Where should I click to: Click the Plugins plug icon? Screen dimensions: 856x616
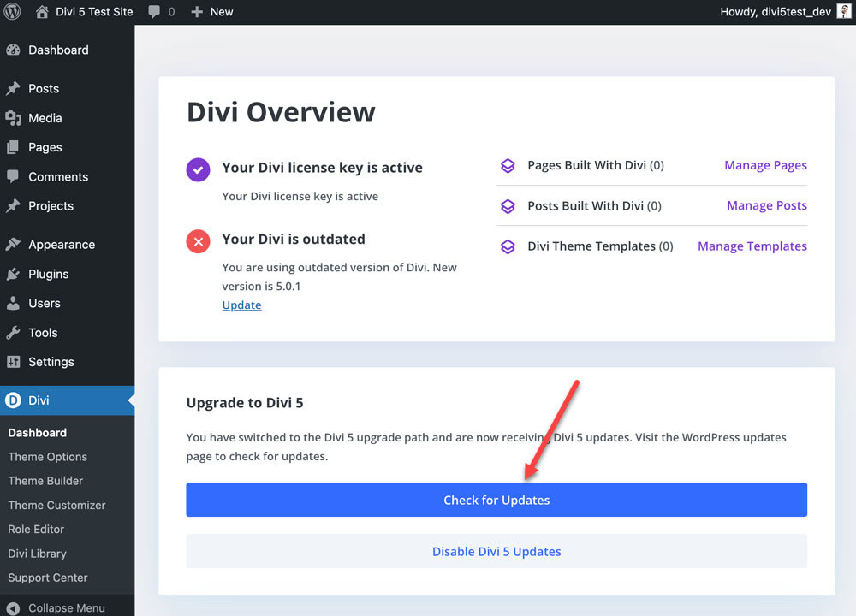(x=13, y=274)
